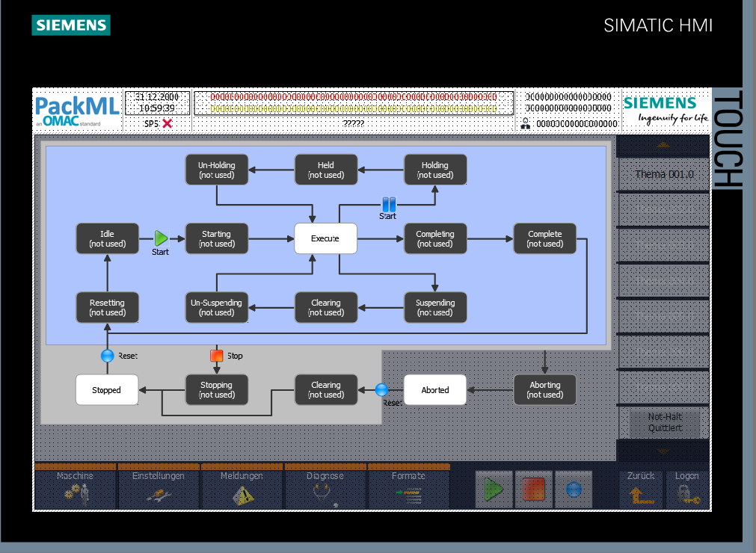
Task: Open the Meldungen messages tab
Action: pos(242,487)
